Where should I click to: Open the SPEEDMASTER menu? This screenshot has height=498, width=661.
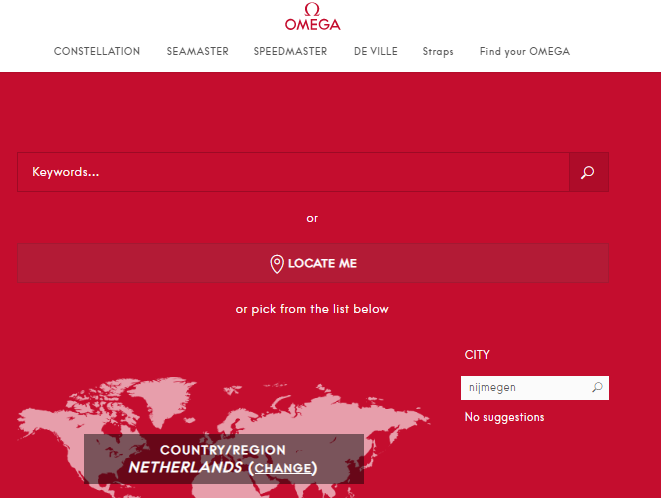pyautogui.click(x=290, y=51)
